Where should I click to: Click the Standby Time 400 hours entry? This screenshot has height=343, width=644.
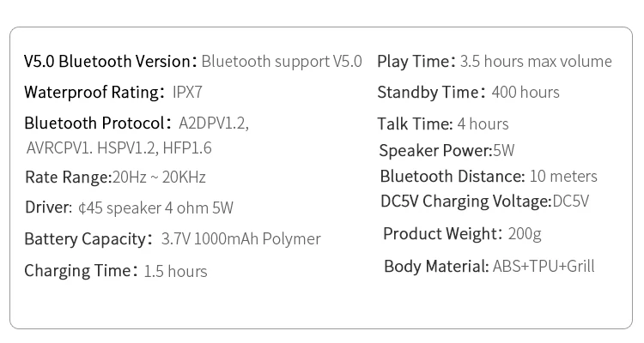[x=468, y=92]
